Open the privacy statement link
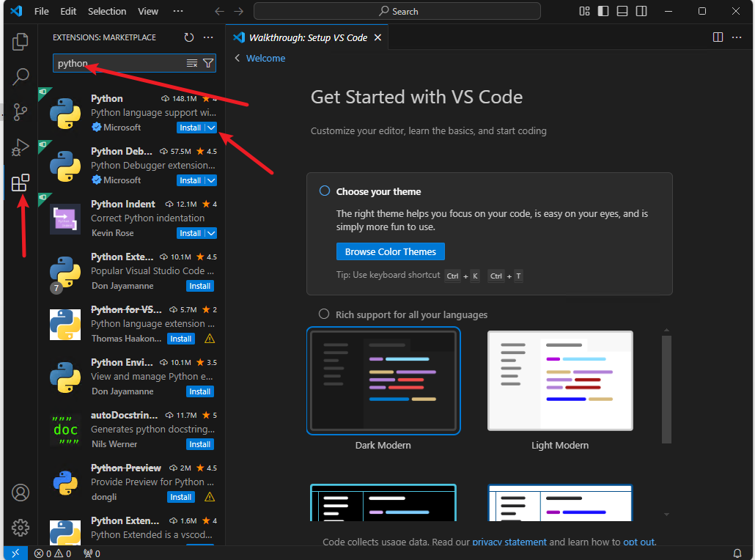The image size is (755, 560). point(509,542)
